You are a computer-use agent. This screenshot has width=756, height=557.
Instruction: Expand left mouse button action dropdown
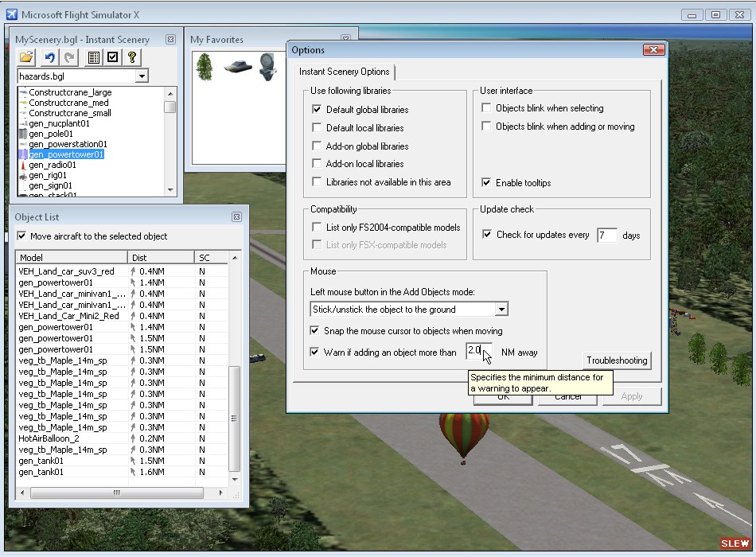click(x=501, y=309)
